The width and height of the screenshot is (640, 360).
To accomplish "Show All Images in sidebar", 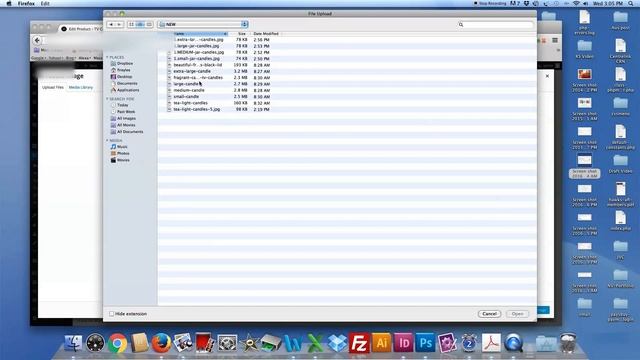I will [123, 118].
